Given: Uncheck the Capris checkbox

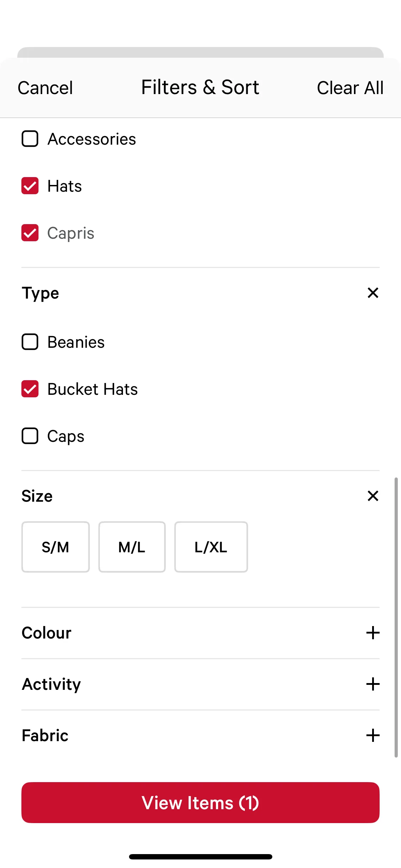Looking at the screenshot, I should tap(30, 233).
